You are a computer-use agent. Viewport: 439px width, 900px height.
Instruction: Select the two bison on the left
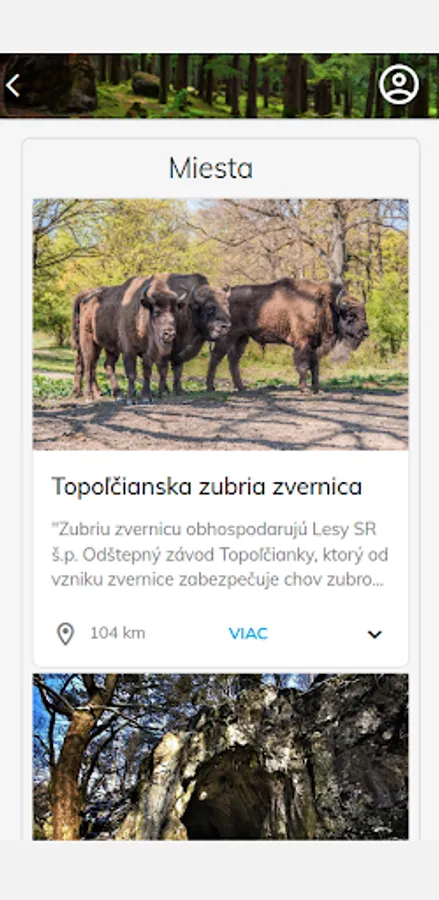[151, 335]
